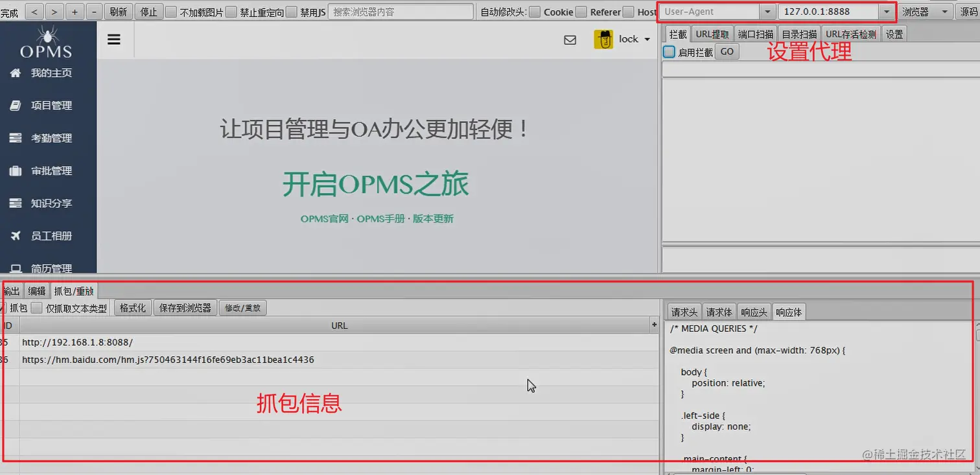Viewport: 980px width, 475px height.
Task: Click the GO button
Action: coord(727,52)
